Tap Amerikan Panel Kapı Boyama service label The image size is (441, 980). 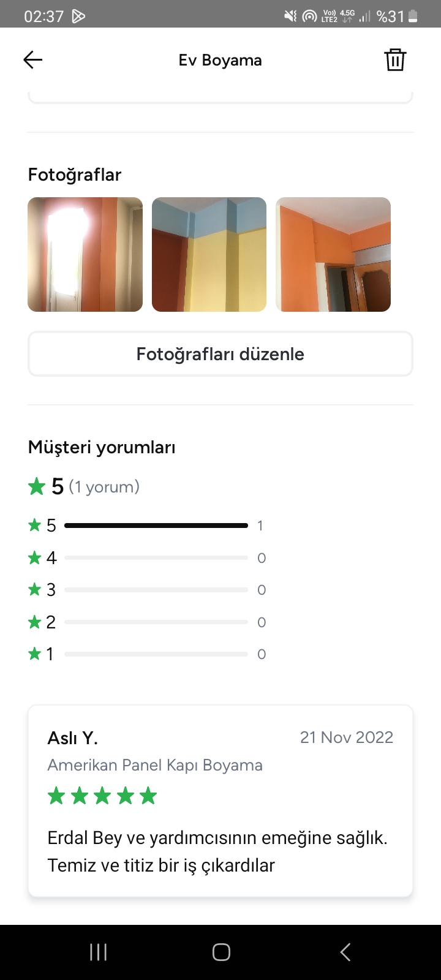tap(155, 765)
